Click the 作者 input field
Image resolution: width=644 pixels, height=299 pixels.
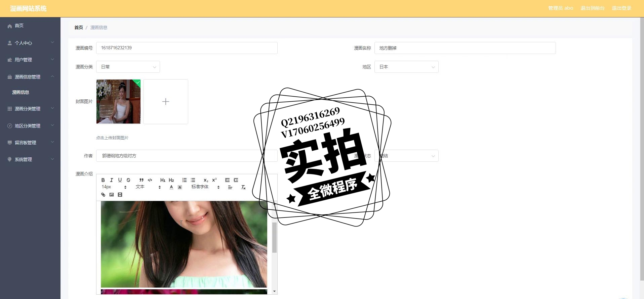(187, 156)
